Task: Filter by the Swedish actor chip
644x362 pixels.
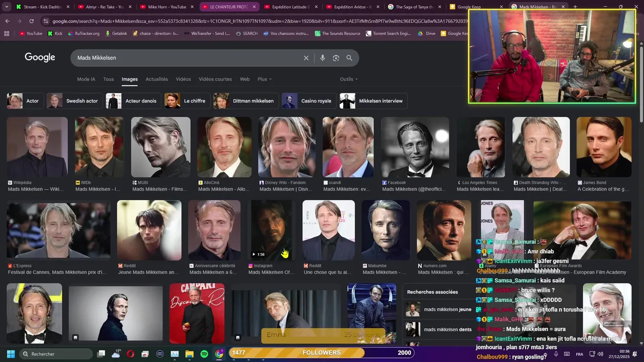Action: (x=74, y=101)
